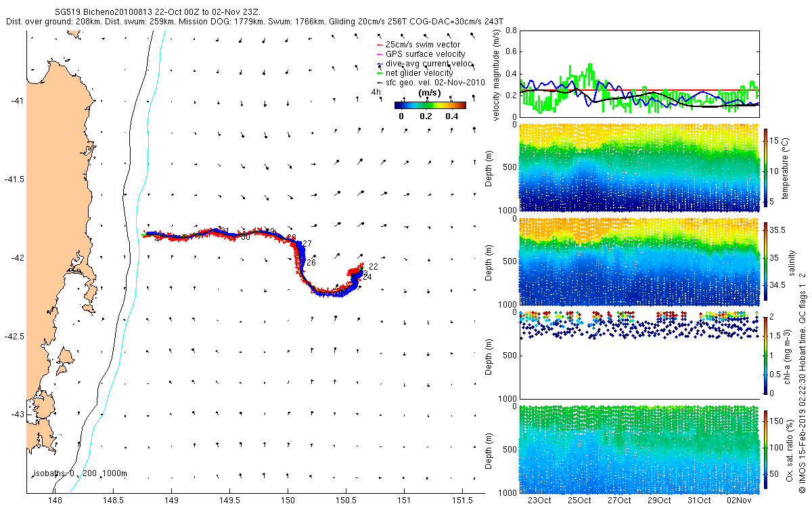Click day label '22' on glider track
812x508 pixels.
(x=373, y=267)
